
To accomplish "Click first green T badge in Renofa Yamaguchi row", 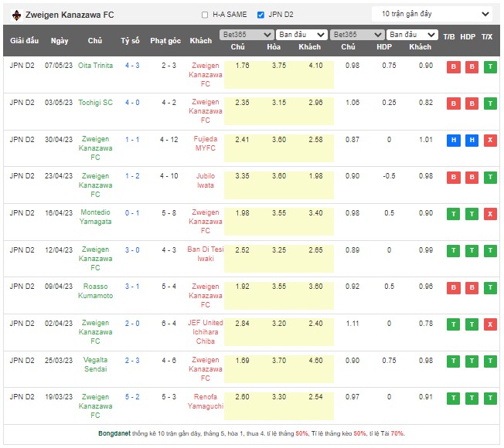I will point(453,398).
